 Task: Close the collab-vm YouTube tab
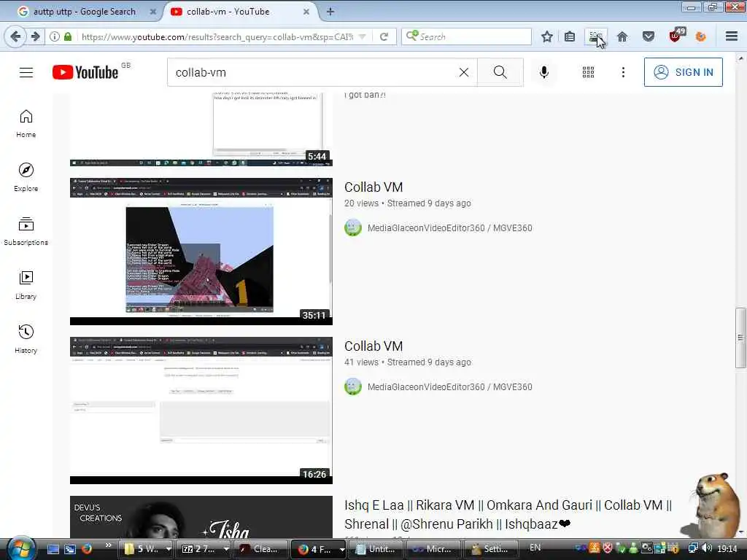(x=306, y=12)
